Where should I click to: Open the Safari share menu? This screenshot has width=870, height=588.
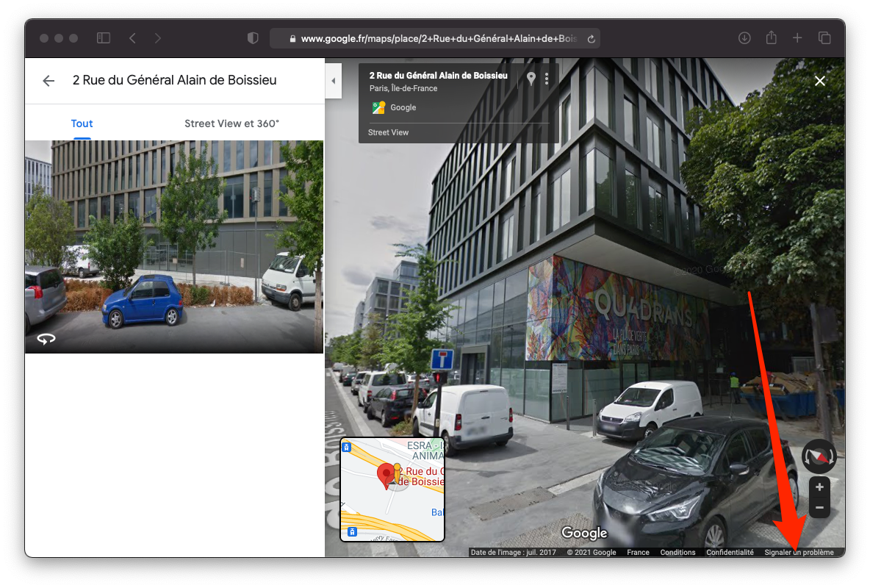pyautogui.click(x=772, y=37)
